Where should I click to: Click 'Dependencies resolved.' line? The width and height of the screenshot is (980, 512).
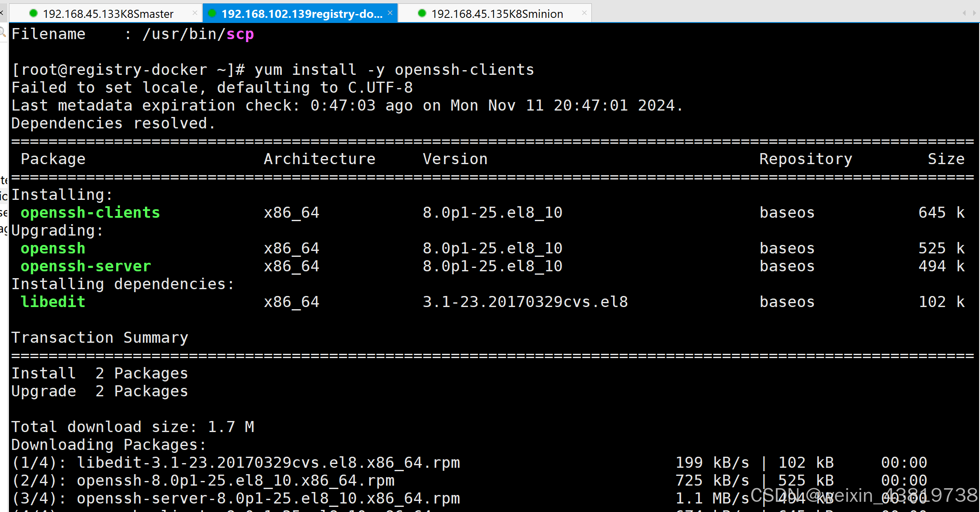pyautogui.click(x=114, y=123)
